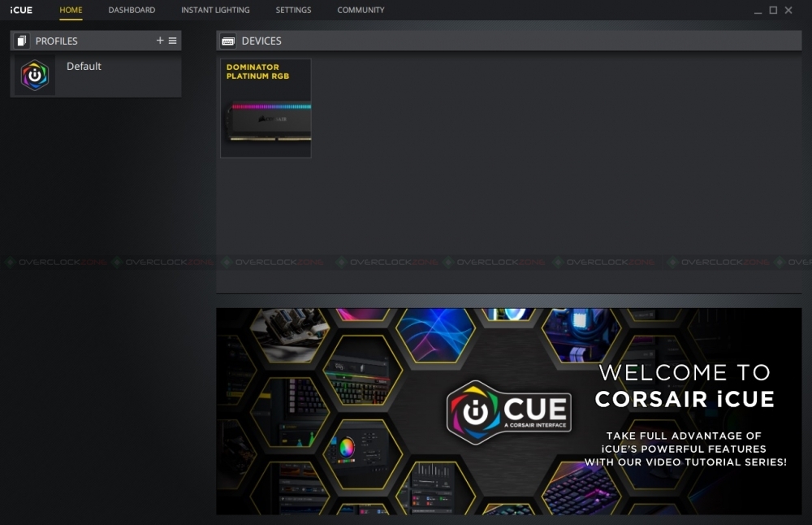Minimize the iCUE window
812x525 pixels.
(x=758, y=11)
